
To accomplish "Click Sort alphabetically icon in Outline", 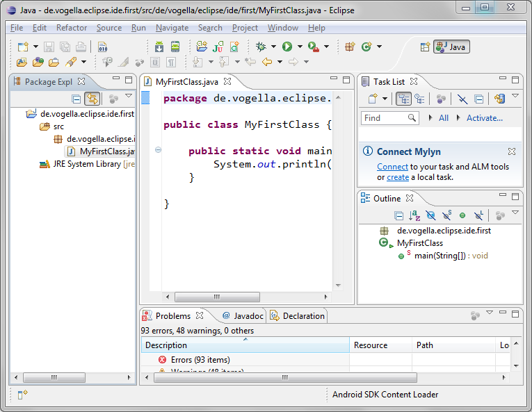I will 414,216.
